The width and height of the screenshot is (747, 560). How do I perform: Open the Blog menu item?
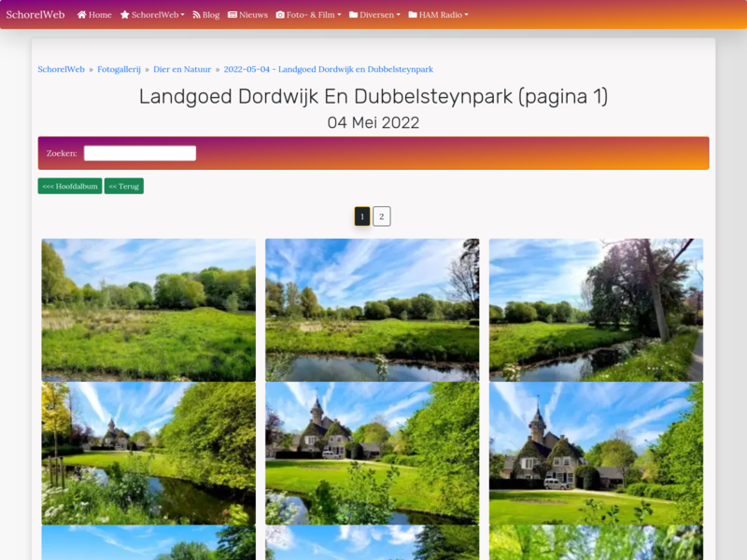pos(205,15)
